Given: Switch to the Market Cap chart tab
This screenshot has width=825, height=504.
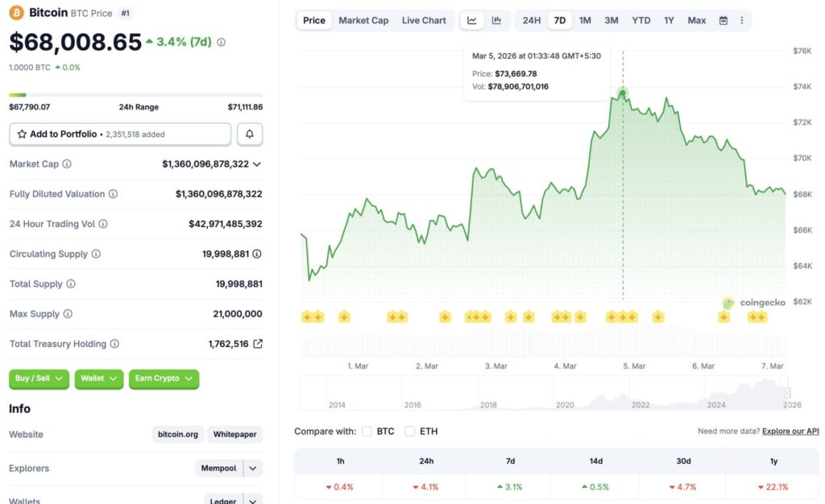Looking at the screenshot, I should [x=363, y=21].
